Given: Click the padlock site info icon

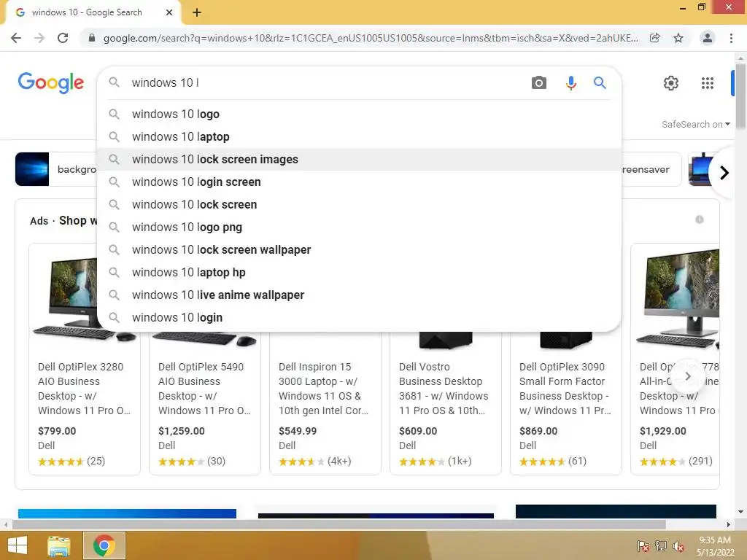Looking at the screenshot, I should point(92,38).
